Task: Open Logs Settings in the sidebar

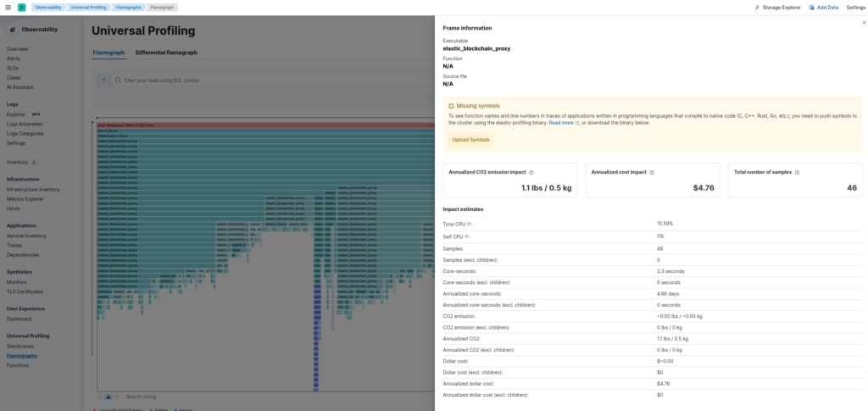Action: click(x=16, y=142)
